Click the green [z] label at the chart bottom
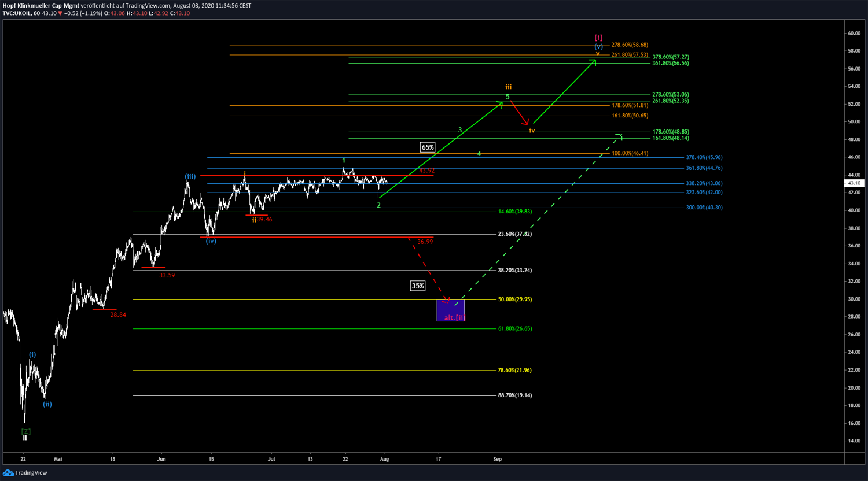Screen dimensions: 868x481 pos(25,431)
